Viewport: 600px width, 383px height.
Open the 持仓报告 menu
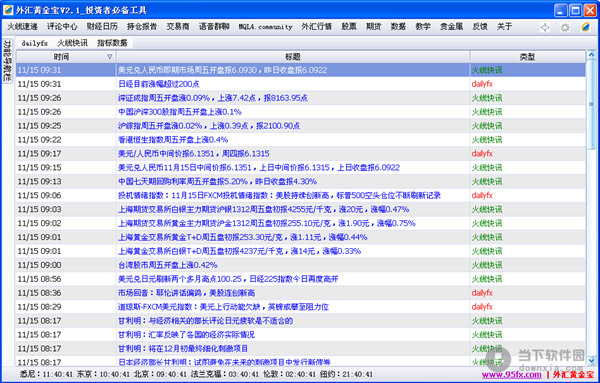(142, 26)
